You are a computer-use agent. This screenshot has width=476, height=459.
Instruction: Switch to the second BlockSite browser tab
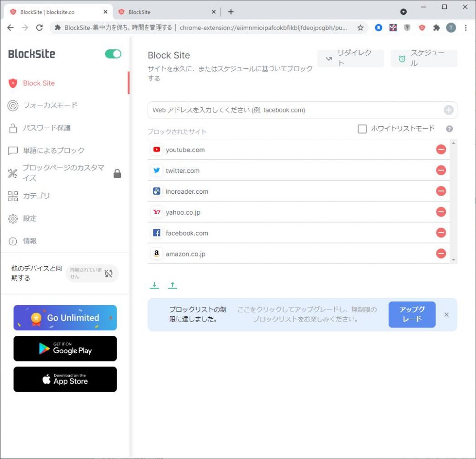[x=165, y=12]
